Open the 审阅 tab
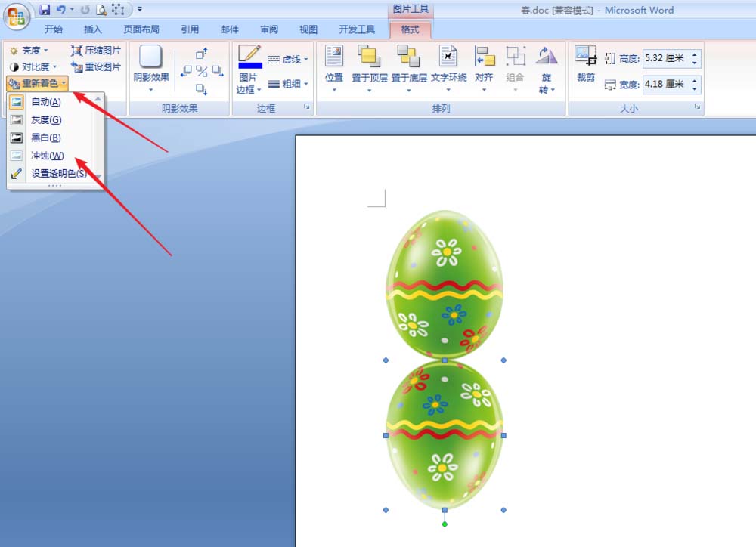The width and height of the screenshot is (756, 547). (x=269, y=29)
